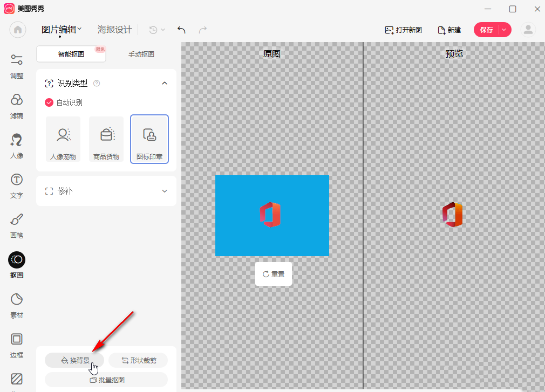Expand the history dropdown arrow

click(163, 30)
